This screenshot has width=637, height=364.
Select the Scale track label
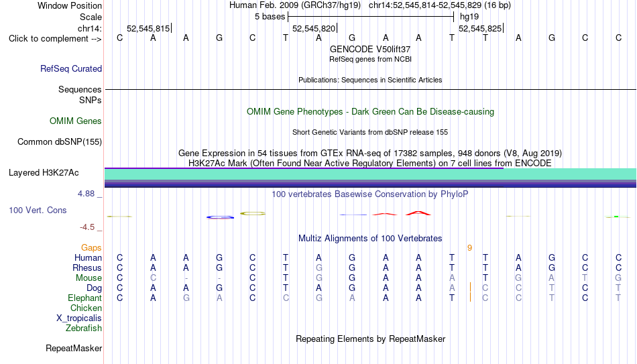point(91,17)
